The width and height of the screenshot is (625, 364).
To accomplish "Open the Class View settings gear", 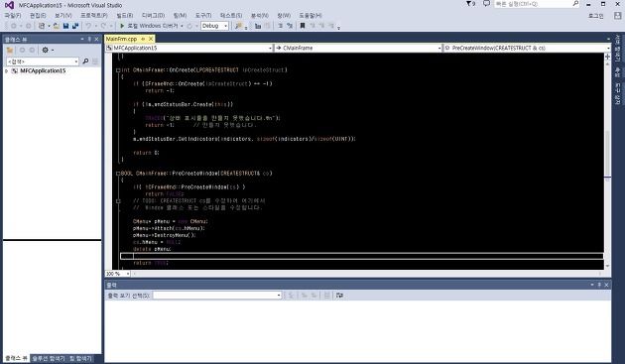I will [x=45, y=51].
